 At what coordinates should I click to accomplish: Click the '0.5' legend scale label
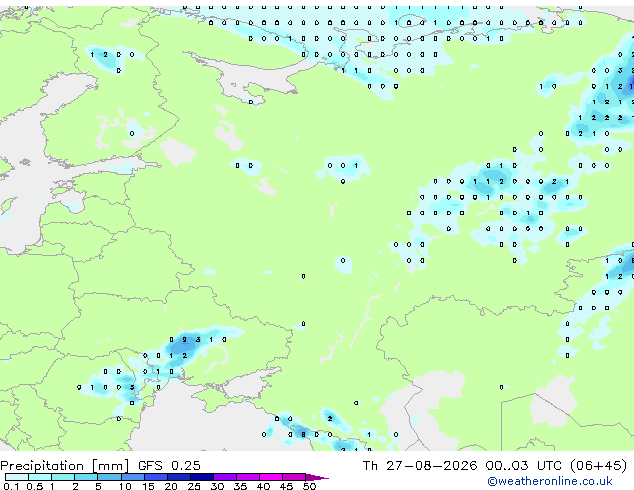(x=35, y=486)
